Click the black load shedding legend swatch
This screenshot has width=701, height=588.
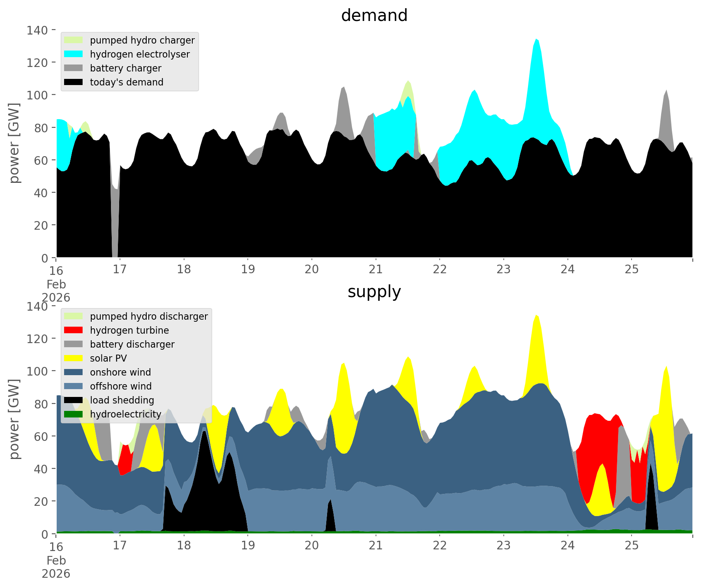(74, 400)
